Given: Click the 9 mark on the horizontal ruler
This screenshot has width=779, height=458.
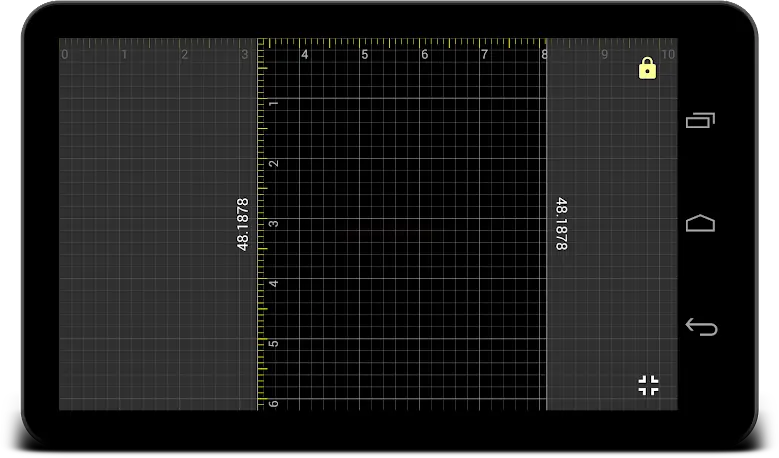Looking at the screenshot, I should [604, 54].
